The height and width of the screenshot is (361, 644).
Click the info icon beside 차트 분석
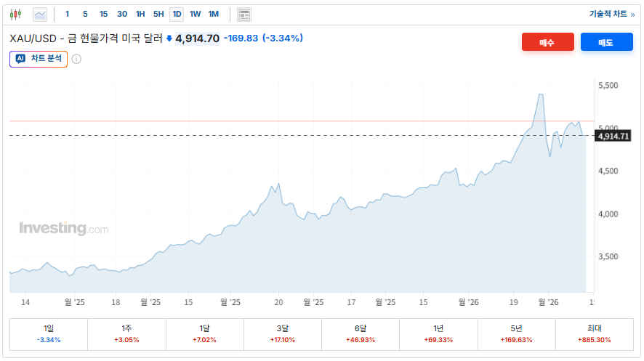(76, 59)
